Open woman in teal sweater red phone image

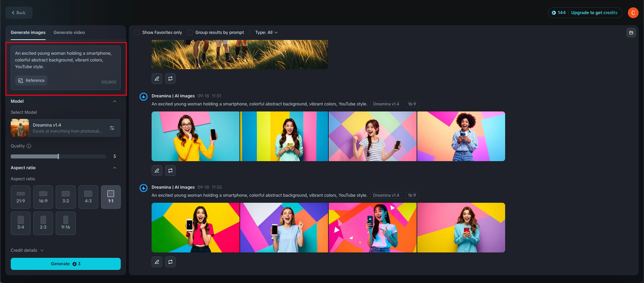(461, 228)
